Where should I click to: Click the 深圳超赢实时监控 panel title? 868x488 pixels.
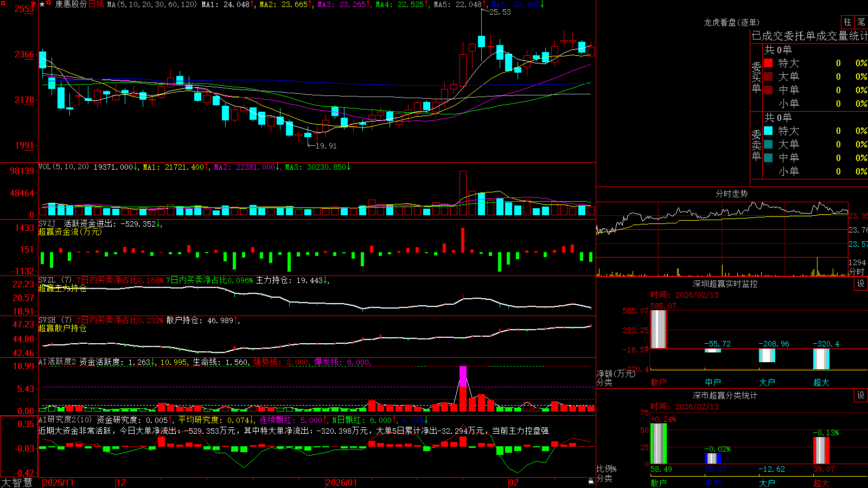click(725, 284)
